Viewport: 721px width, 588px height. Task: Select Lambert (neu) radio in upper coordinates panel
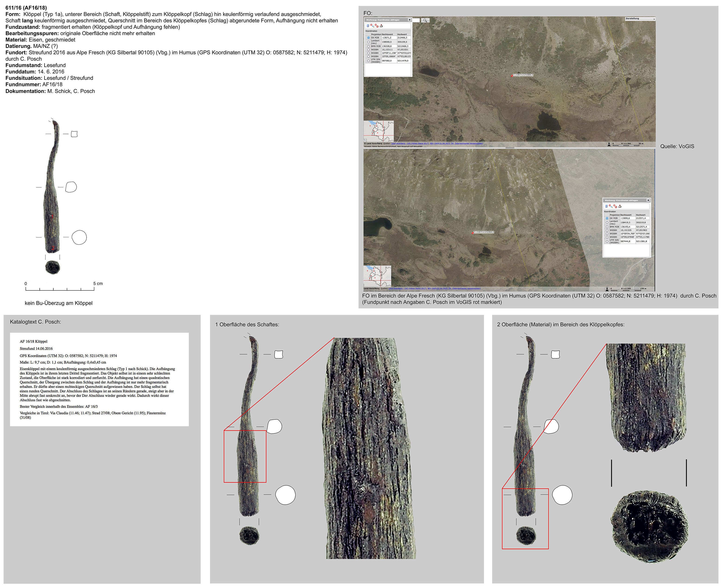368,42
